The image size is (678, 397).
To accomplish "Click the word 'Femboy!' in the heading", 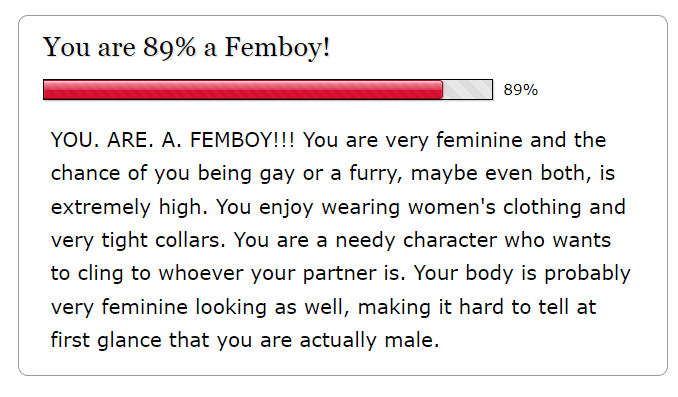I will click(x=278, y=47).
